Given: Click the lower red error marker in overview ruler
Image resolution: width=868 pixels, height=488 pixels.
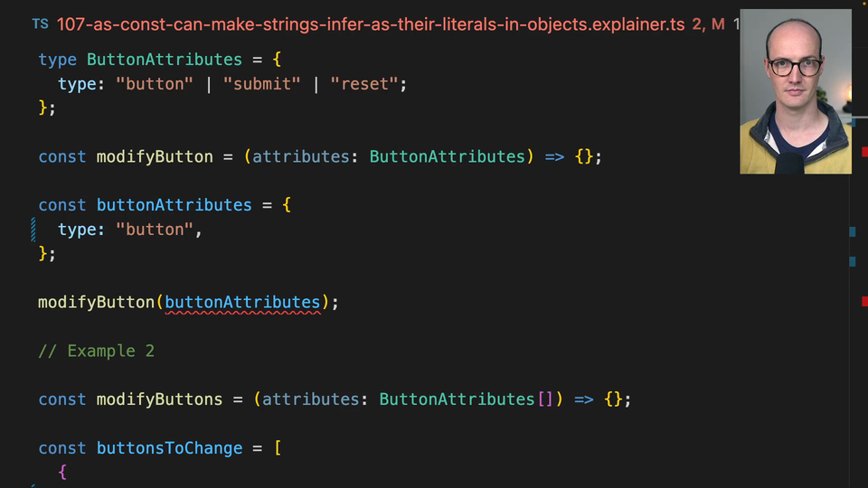Looking at the screenshot, I should tap(864, 301).
